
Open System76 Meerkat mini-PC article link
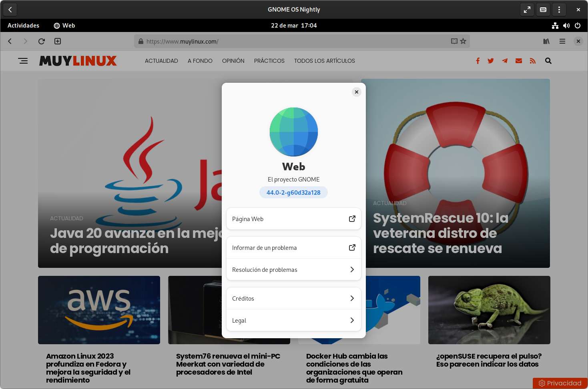(x=228, y=364)
